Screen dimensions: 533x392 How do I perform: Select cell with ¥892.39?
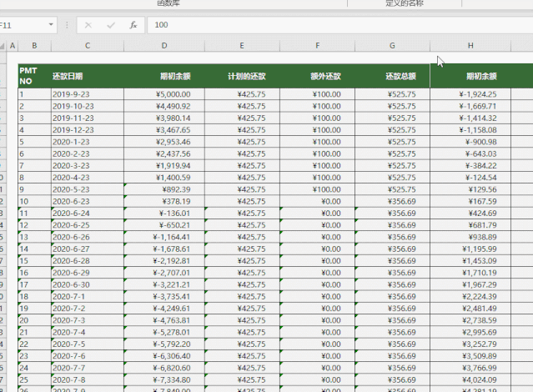[164, 189]
